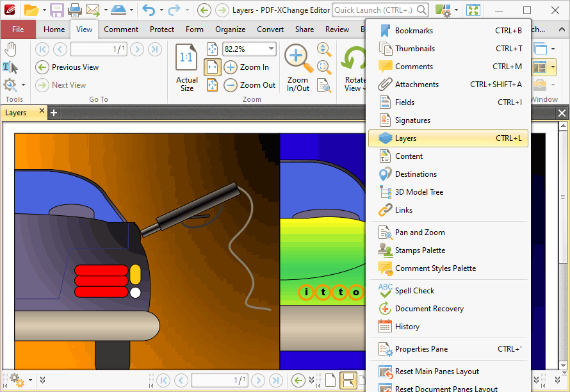Open the Quick Launch search dropdown

423,10
